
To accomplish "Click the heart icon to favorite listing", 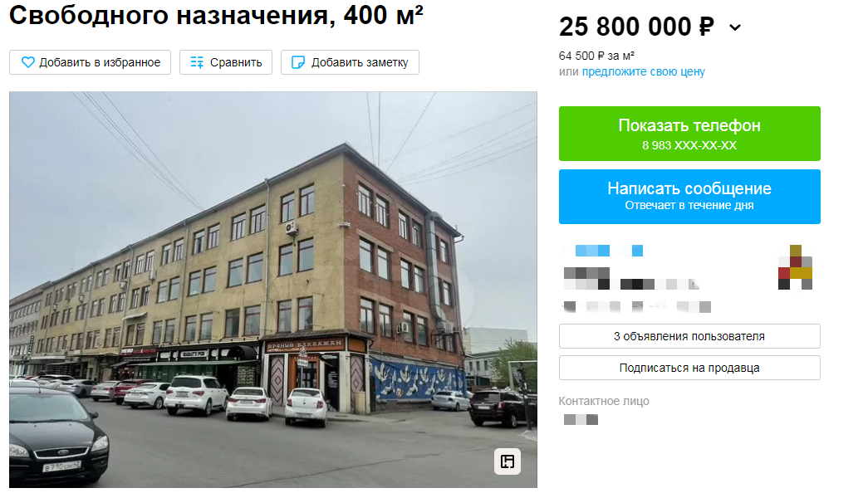I will 27,62.
